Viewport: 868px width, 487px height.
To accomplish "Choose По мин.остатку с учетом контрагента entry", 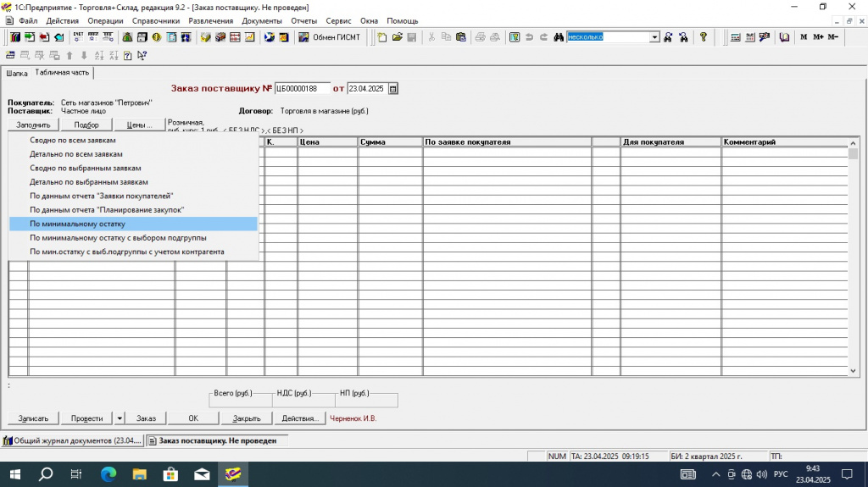I will click(x=133, y=252).
